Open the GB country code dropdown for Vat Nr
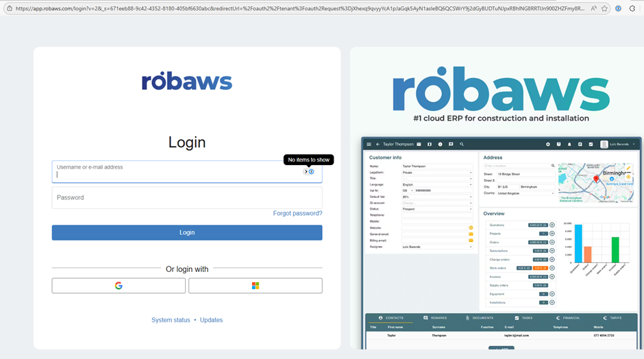Image resolution: width=644 pixels, height=359 pixels. [408, 190]
